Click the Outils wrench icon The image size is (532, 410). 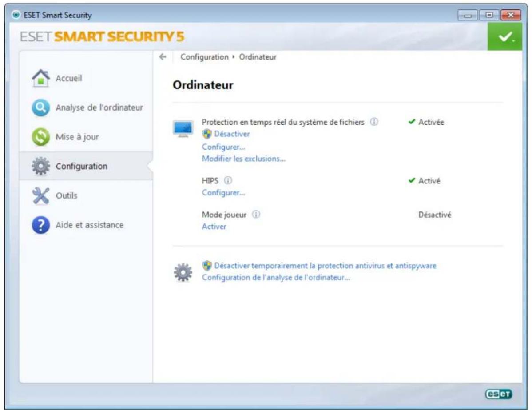(x=41, y=196)
